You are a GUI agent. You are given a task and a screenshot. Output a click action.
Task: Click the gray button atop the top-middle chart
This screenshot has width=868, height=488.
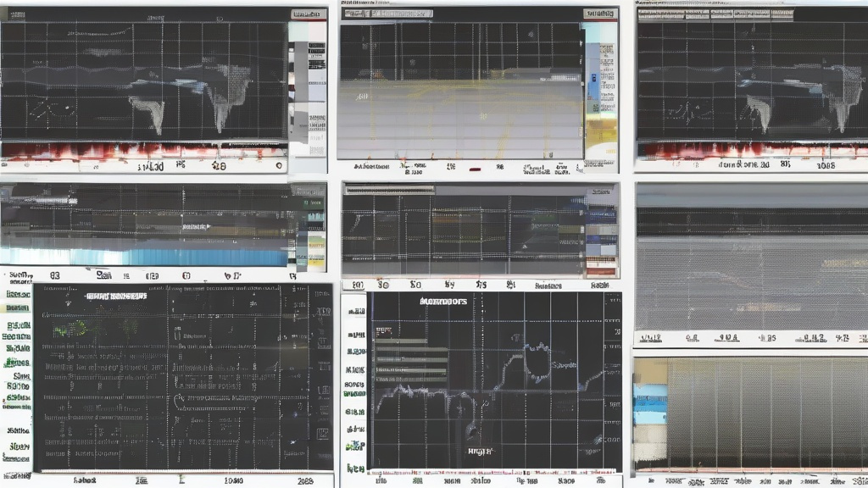click(601, 14)
